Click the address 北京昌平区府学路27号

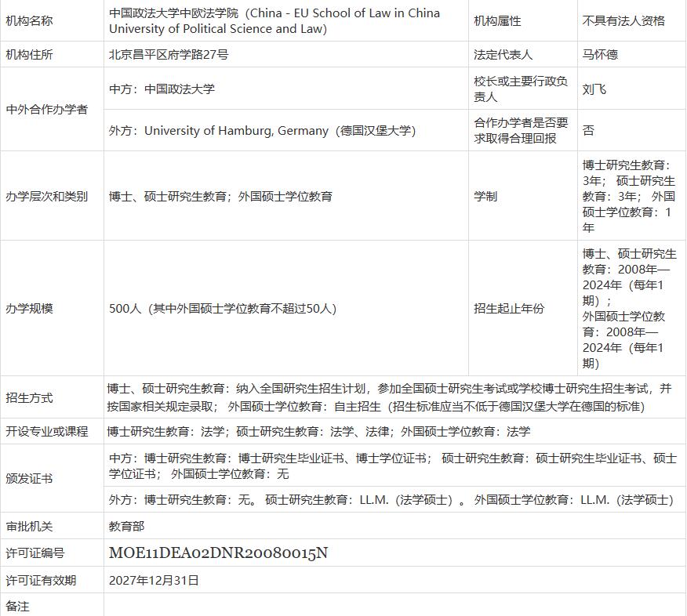pyautogui.click(x=169, y=54)
